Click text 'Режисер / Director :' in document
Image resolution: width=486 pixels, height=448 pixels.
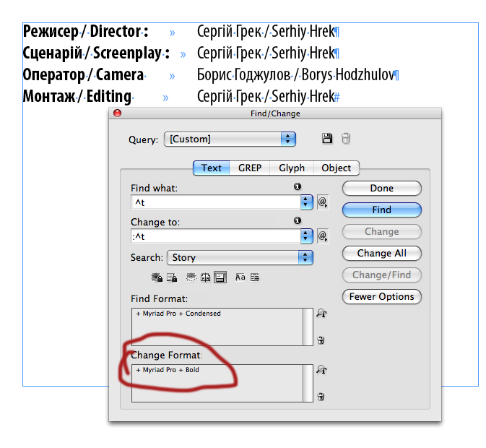click(x=85, y=32)
